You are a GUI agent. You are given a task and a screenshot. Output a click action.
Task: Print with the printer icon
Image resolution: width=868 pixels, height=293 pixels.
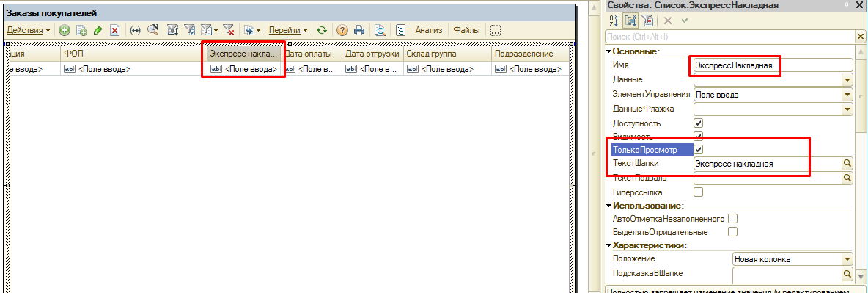point(359,30)
